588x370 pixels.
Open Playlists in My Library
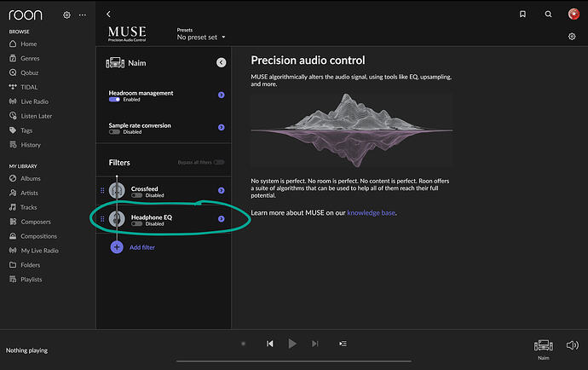coord(26,279)
